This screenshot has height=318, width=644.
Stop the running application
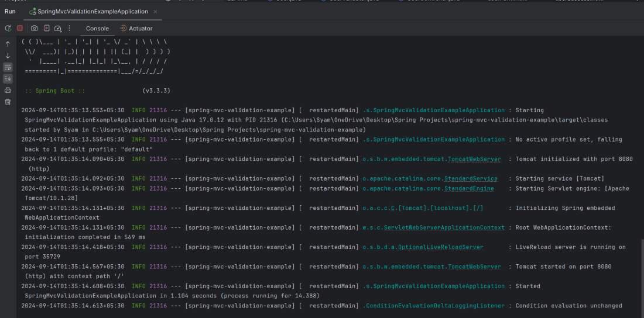[x=20, y=28]
